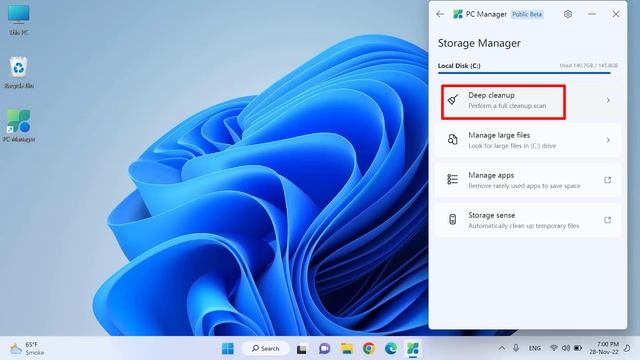Click the microphone tray icon
The height and width of the screenshot is (360, 640).
[x=516, y=348]
